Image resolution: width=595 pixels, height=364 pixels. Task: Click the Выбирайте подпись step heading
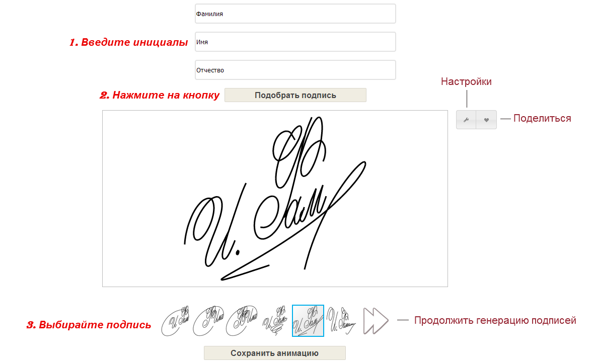89,325
